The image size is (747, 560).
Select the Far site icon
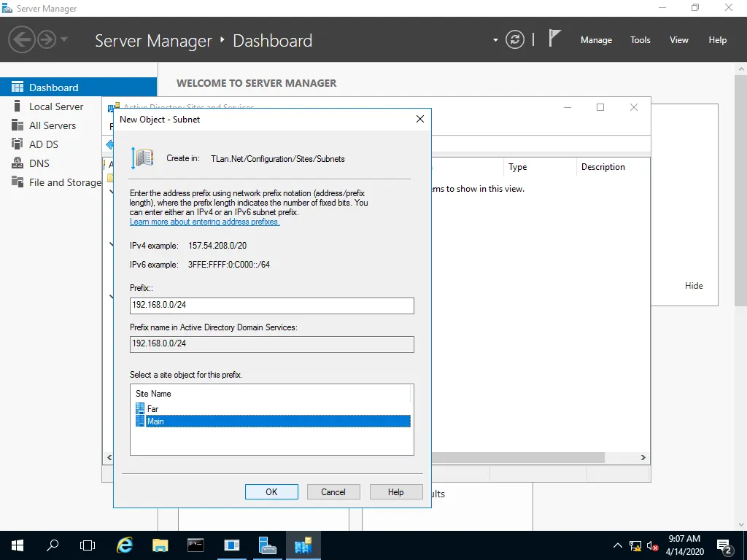pyautogui.click(x=140, y=408)
